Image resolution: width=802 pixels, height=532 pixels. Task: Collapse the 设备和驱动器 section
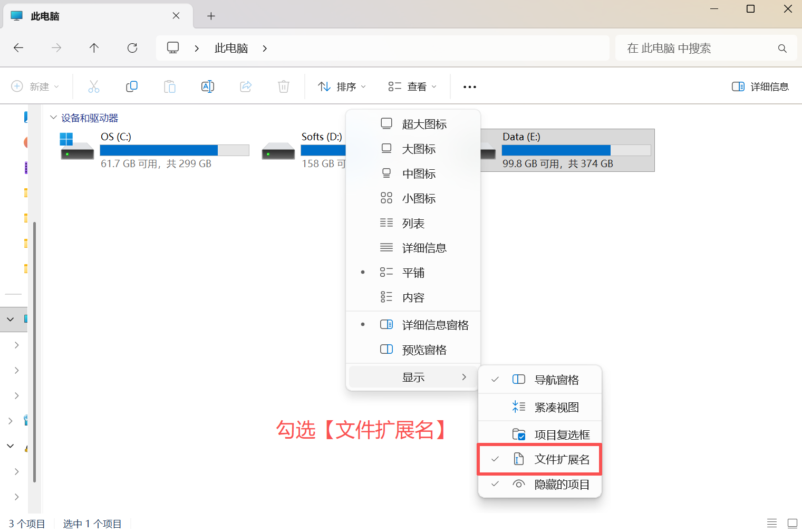click(53, 118)
